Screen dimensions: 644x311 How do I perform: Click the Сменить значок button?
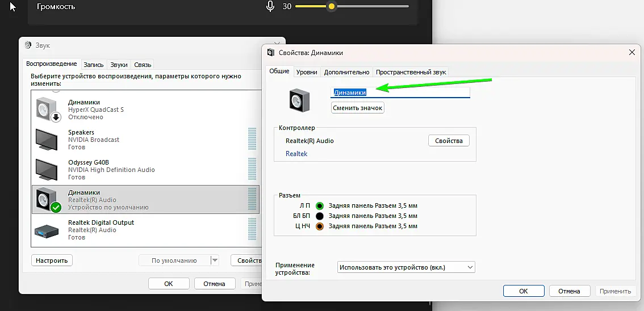tap(358, 108)
